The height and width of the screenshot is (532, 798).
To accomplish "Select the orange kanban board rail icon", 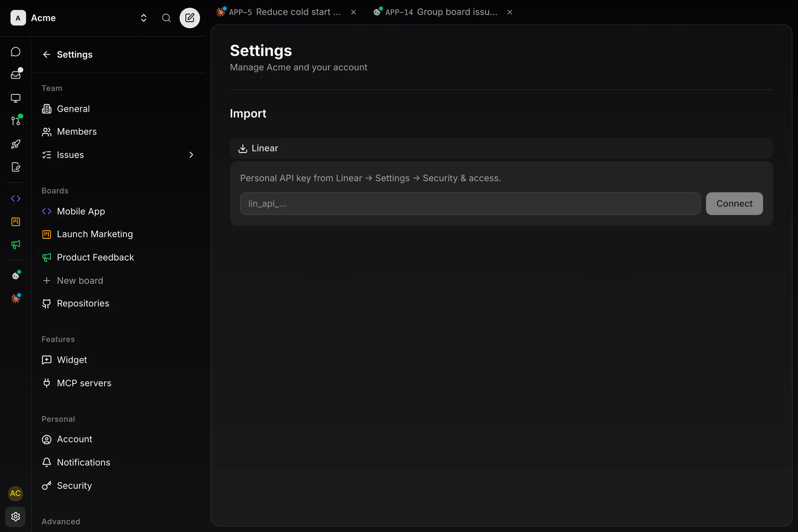I will [16, 222].
